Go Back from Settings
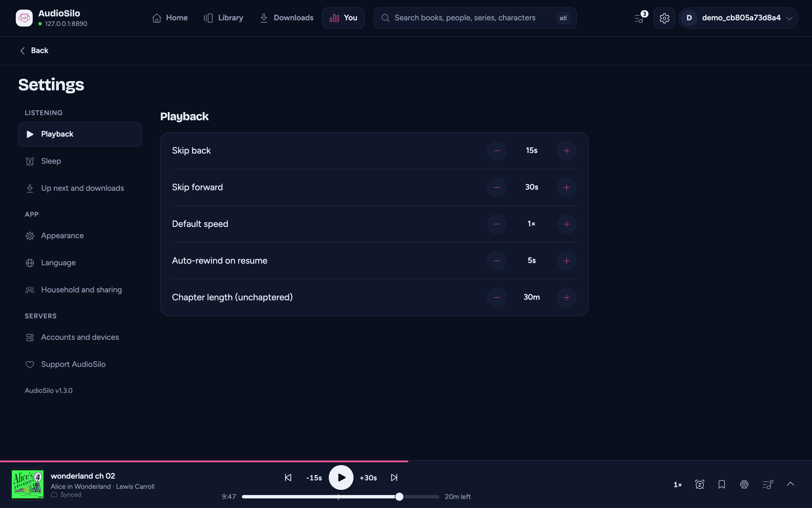The height and width of the screenshot is (508, 812). [x=34, y=51]
